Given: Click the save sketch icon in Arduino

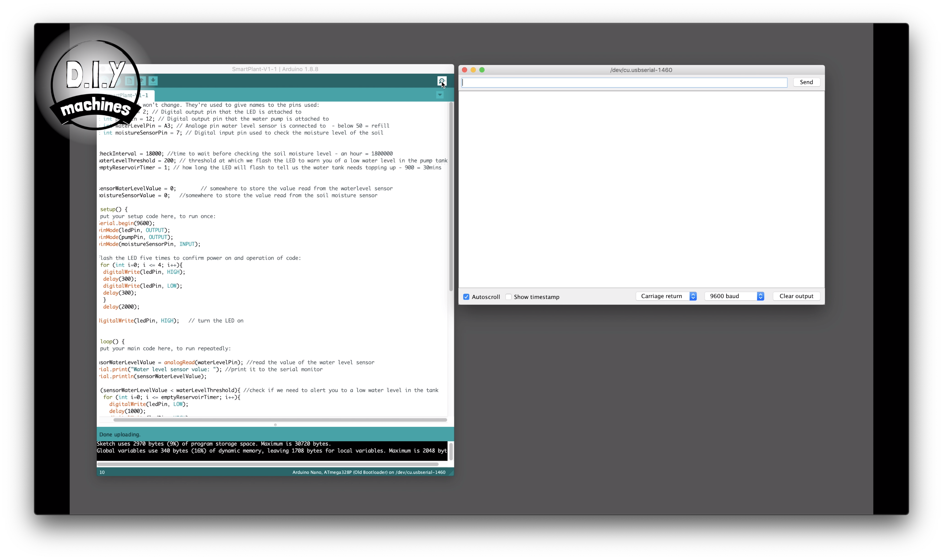Looking at the screenshot, I should coord(153,81).
